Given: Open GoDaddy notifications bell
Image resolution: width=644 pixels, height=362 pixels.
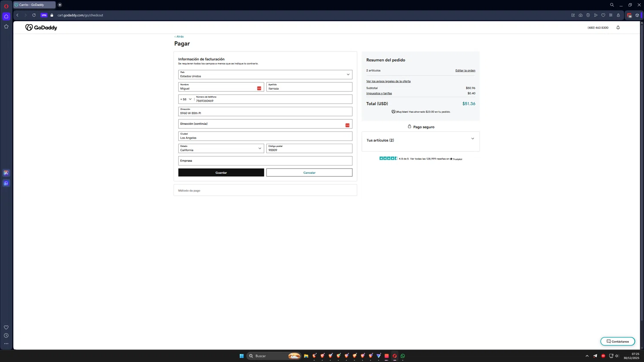Looking at the screenshot, I should [x=618, y=27].
